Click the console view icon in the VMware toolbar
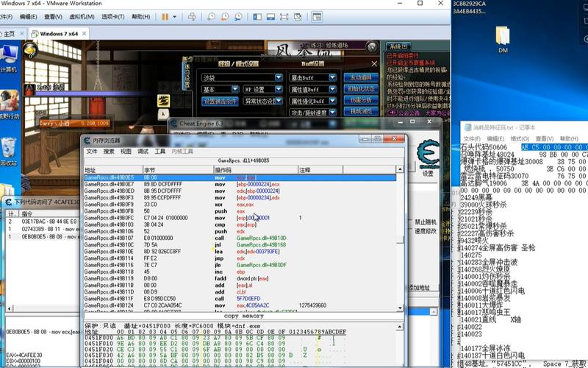 click(x=317, y=17)
